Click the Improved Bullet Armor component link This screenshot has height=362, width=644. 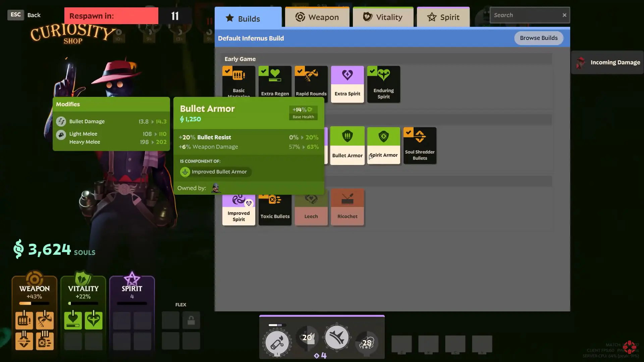point(215,172)
